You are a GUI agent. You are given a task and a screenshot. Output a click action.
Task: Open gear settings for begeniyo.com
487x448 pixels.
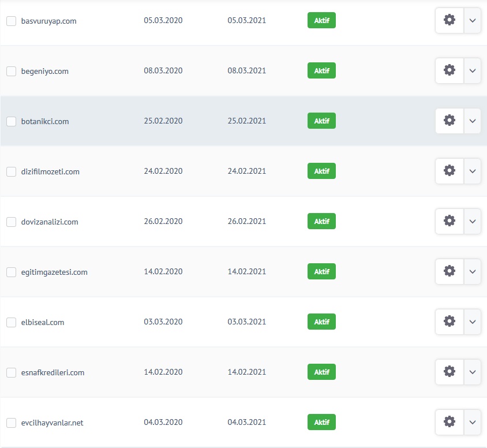(x=449, y=70)
